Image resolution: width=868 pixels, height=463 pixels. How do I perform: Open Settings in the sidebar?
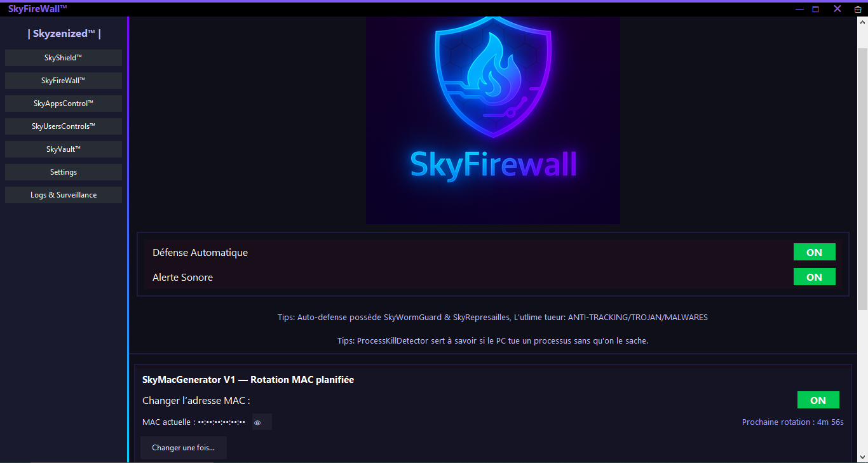64,172
